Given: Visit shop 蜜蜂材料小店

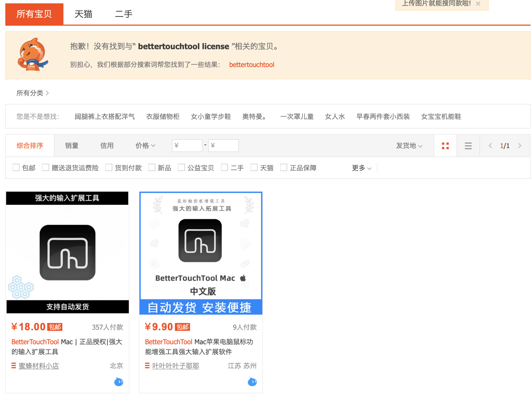Looking at the screenshot, I should [x=39, y=366].
